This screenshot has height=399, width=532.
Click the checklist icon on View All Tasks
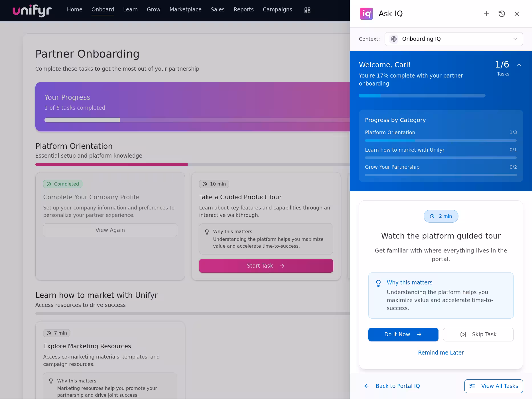tap(472, 386)
